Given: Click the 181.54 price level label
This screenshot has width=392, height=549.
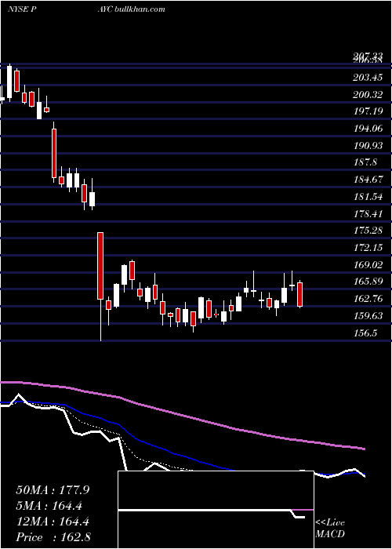Looking at the screenshot, I should (x=368, y=197).
